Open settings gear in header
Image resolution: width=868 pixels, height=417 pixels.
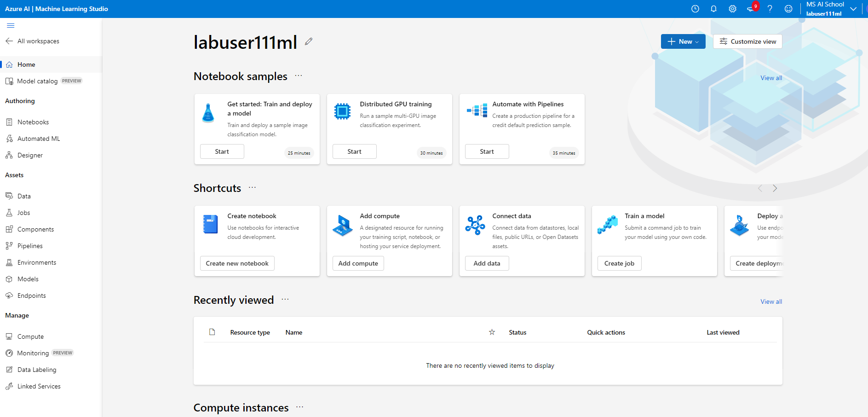tap(732, 9)
